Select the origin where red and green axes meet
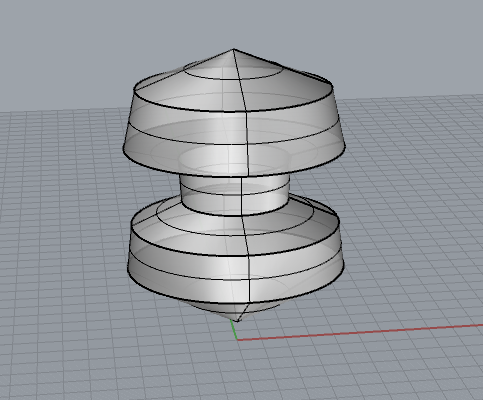Screen dimensions: 483x400 tap(237, 340)
